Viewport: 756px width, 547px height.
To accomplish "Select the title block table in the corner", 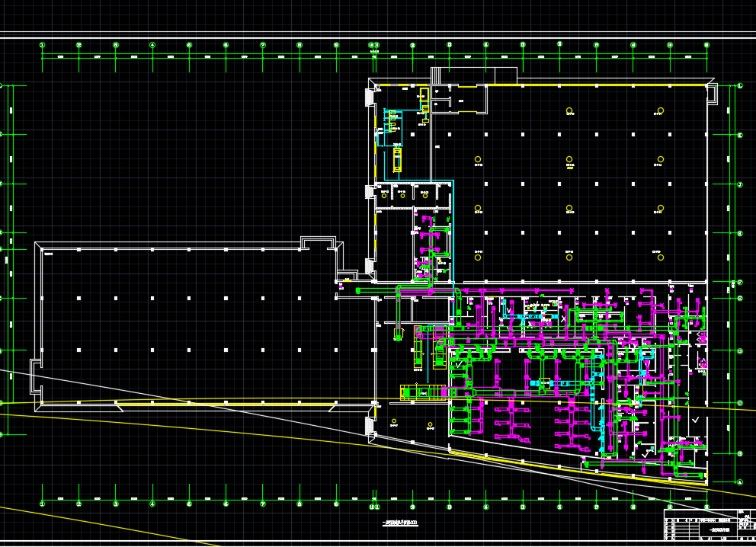I will tap(710, 525).
